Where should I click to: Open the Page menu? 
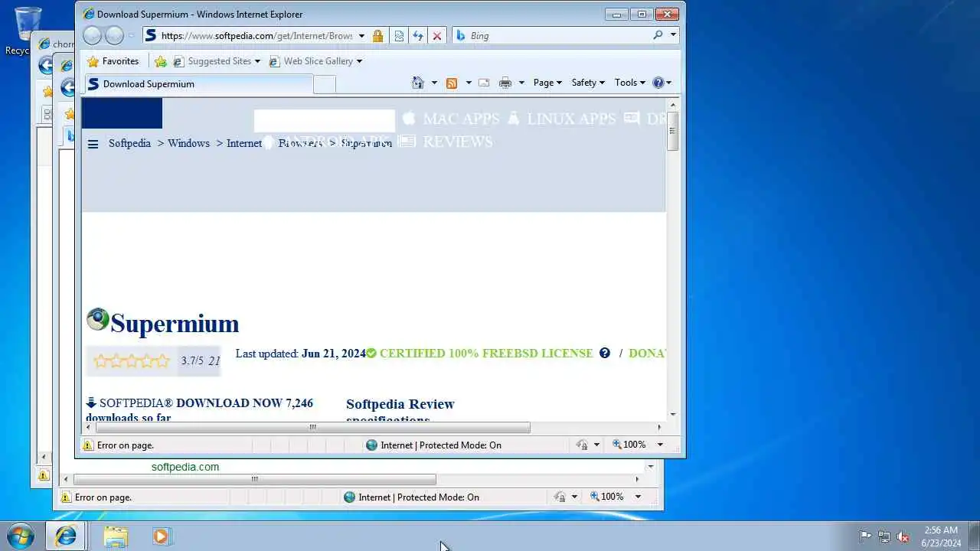[547, 83]
